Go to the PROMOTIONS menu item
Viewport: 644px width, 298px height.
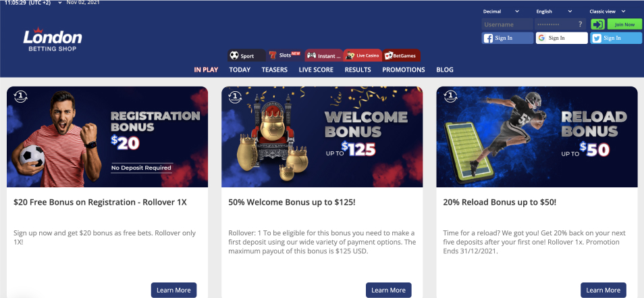click(404, 70)
